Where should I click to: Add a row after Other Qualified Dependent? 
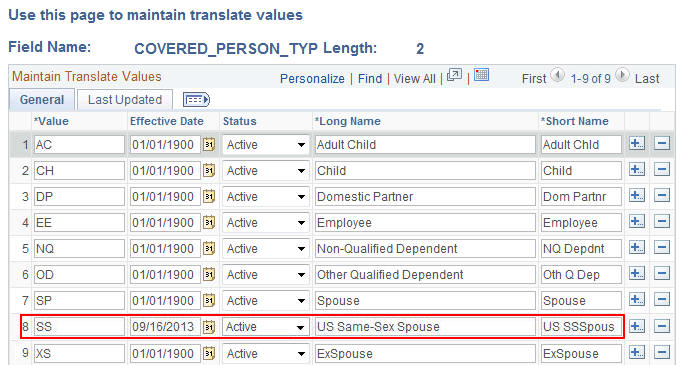click(x=637, y=274)
